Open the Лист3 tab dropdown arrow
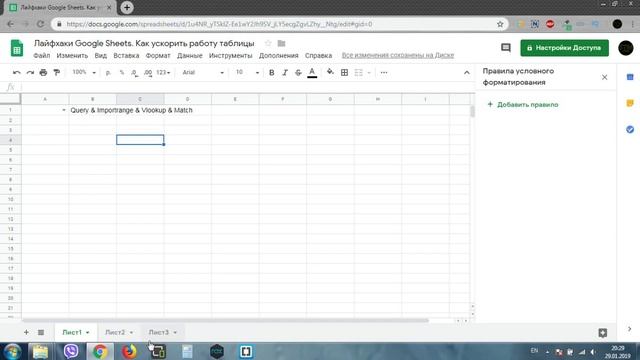 (175, 333)
